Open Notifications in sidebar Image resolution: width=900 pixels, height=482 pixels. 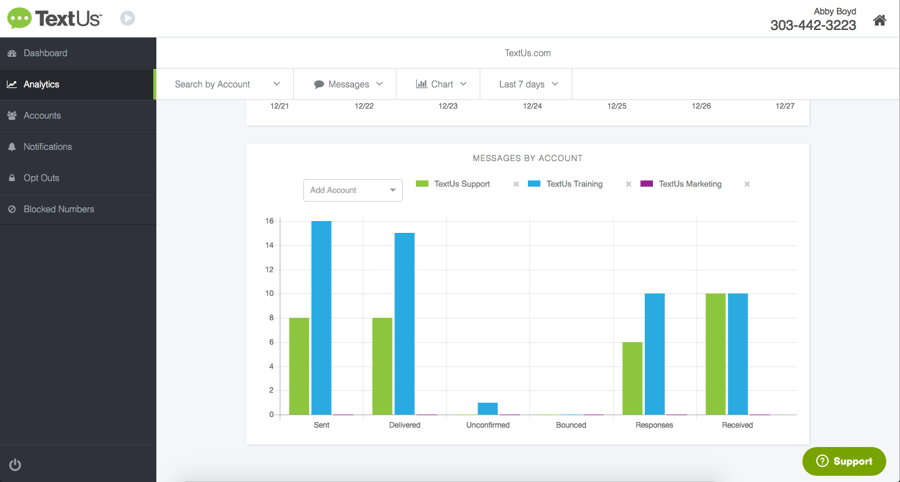pyautogui.click(x=78, y=147)
